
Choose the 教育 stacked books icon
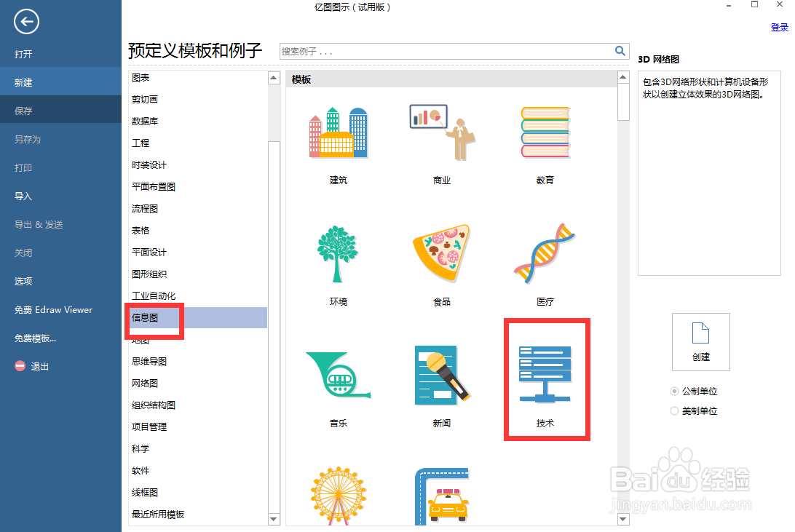[x=545, y=132]
